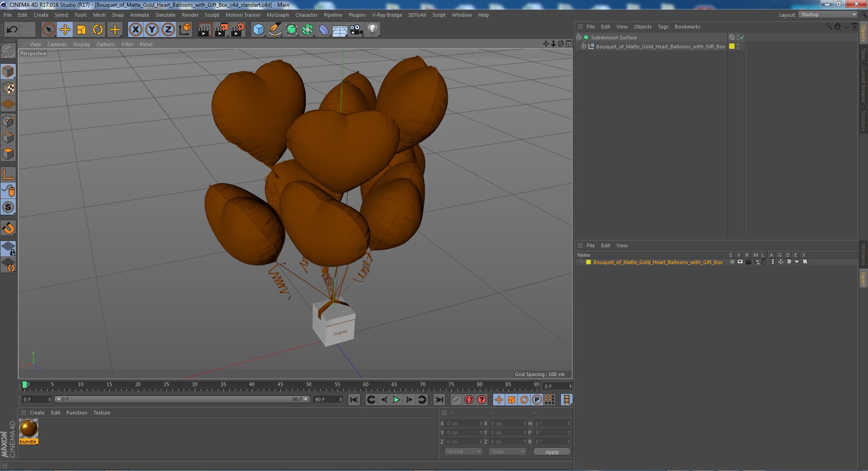
Task: Select the Bouquet layer name
Action: [658, 262]
